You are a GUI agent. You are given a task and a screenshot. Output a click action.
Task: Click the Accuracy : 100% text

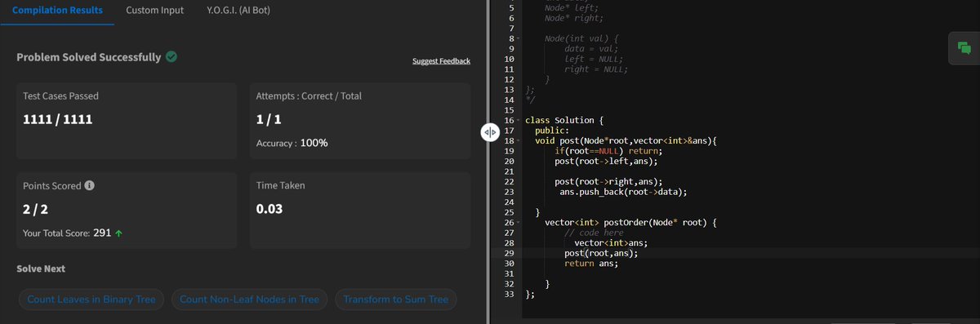click(x=292, y=143)
